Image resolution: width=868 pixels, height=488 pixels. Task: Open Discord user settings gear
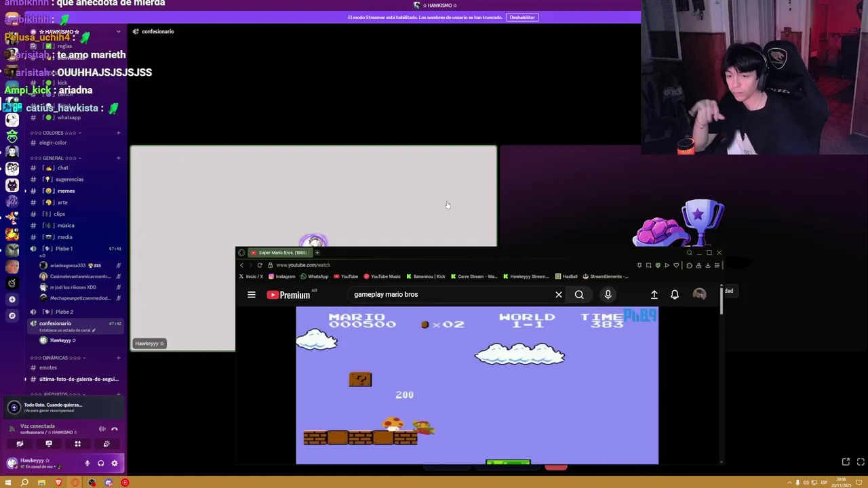[114, 464]
